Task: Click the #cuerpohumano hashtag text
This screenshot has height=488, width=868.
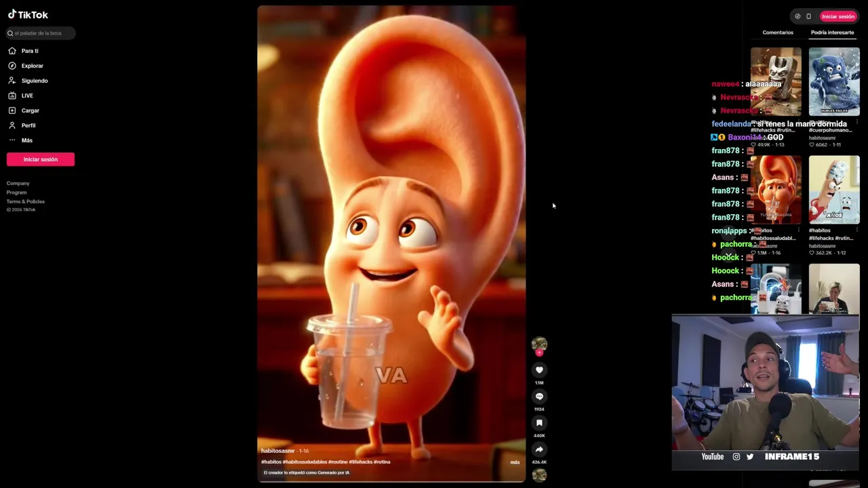Action: click(831, 130)
